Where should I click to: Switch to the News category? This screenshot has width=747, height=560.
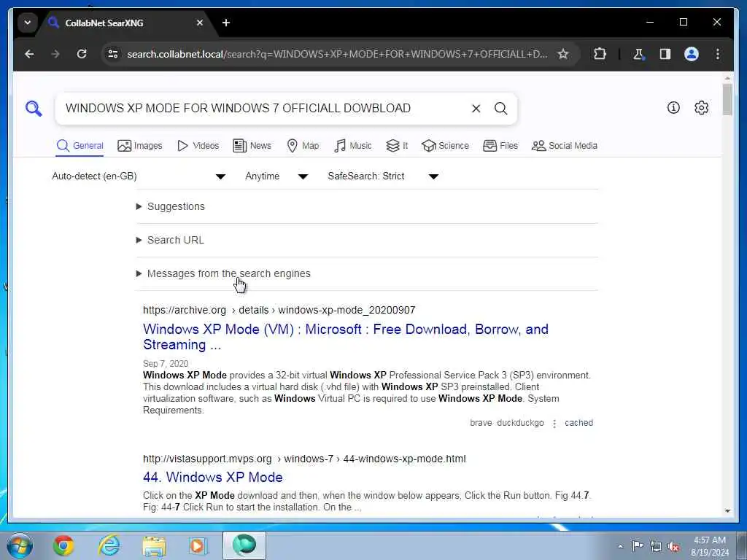point(252,146)
